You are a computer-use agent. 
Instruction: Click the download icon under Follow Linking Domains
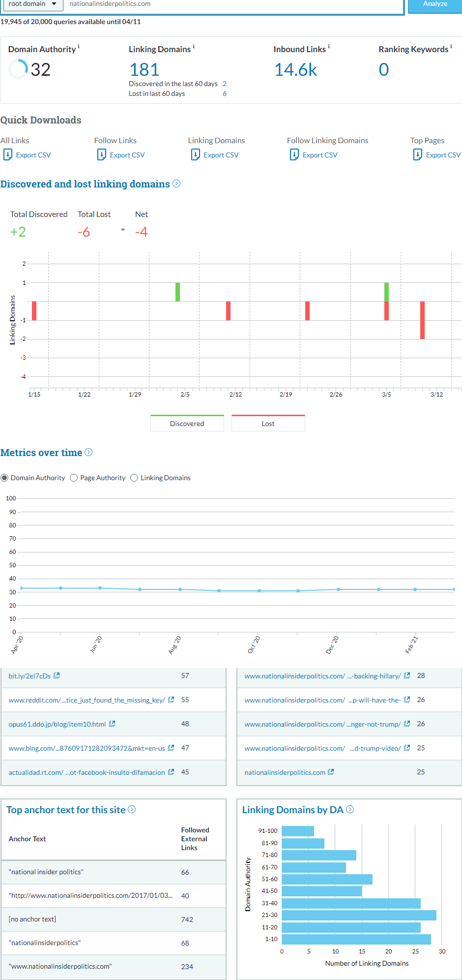click(x=294, y=155)
